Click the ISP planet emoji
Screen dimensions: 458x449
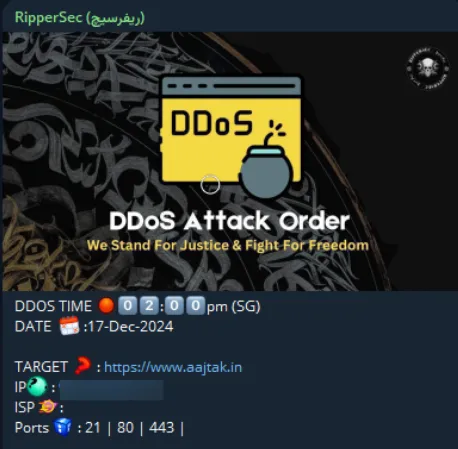click(x=47, y=407)
